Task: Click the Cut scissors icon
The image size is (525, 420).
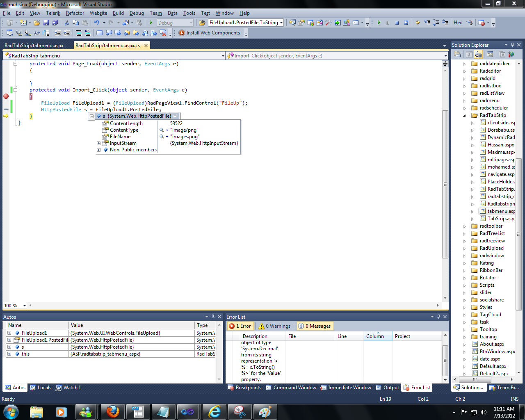Action: pos(66,23)
